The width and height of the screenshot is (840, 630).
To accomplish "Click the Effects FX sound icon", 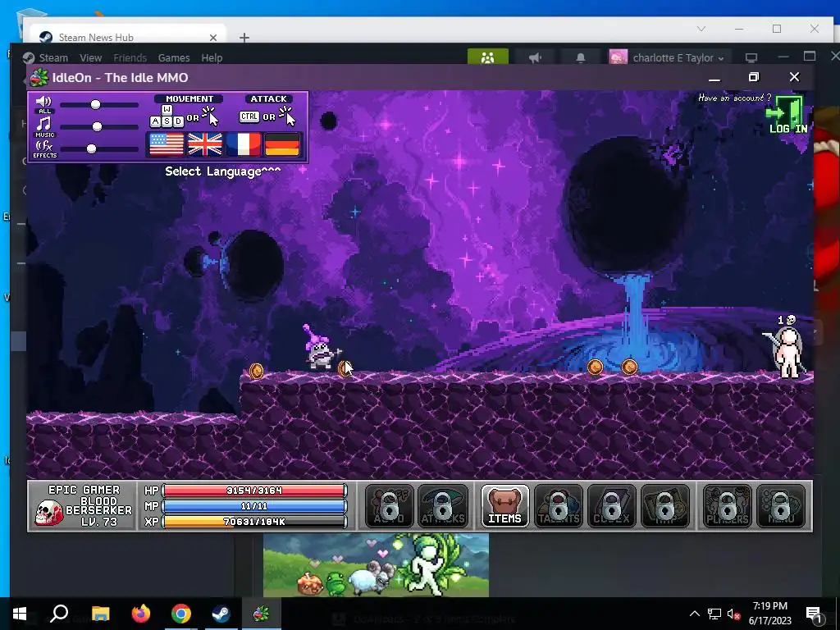I will pyautogui.click(x=44, y=146).
